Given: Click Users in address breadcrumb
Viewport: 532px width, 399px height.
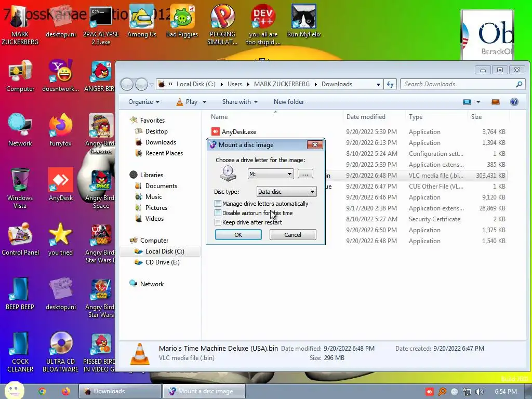Looking at the screenshot, I should (x=235, y=84).
